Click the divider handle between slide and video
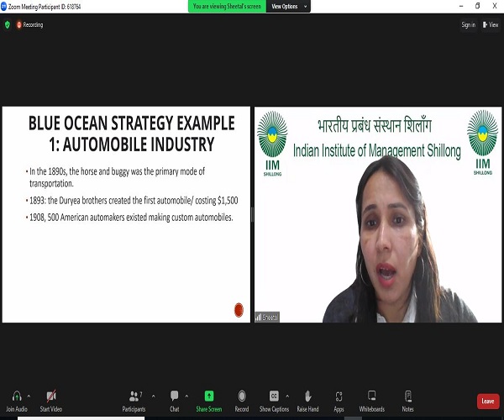The width and height of the screenshot is (504, 420). tap(252, 214)
